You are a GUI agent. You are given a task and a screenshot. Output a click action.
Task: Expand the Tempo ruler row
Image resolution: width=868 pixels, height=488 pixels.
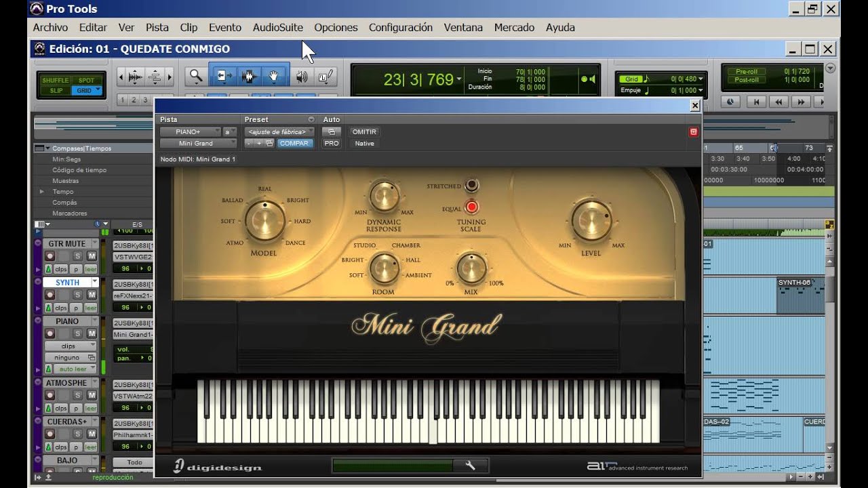(41, 192)
